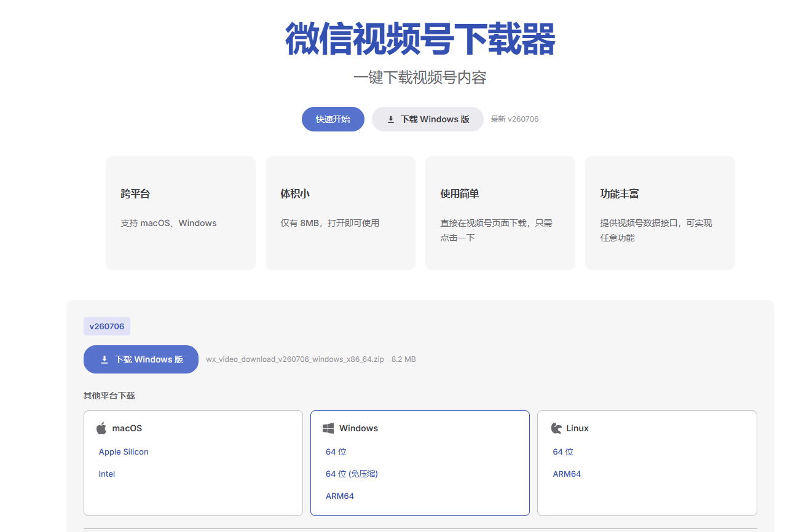Click the 8.2 MB file size text
788x532 pixels.
point(404,359)
